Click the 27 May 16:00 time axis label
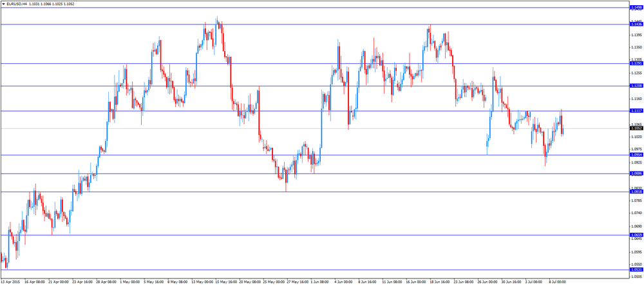 click(x=296, y=282)
